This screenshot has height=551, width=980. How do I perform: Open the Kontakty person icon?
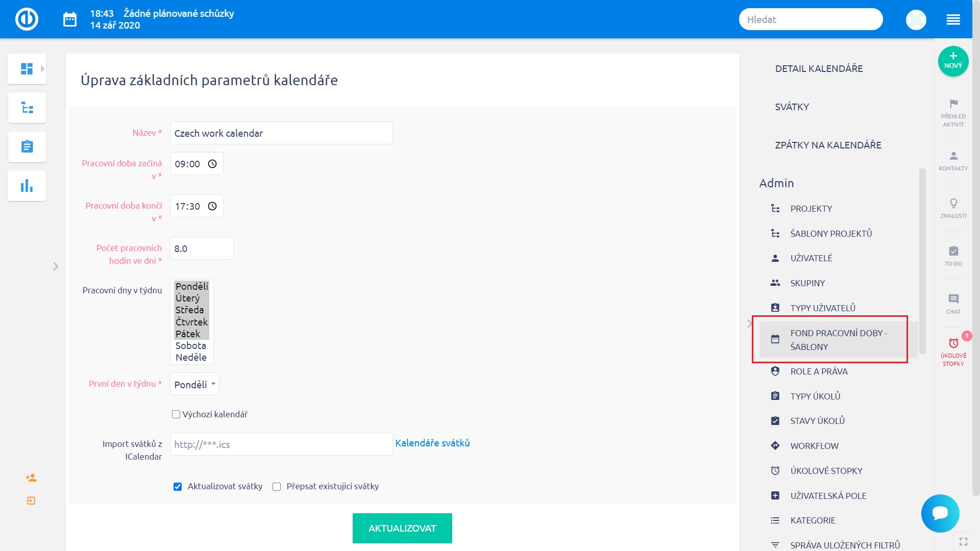tap(953, 156)
